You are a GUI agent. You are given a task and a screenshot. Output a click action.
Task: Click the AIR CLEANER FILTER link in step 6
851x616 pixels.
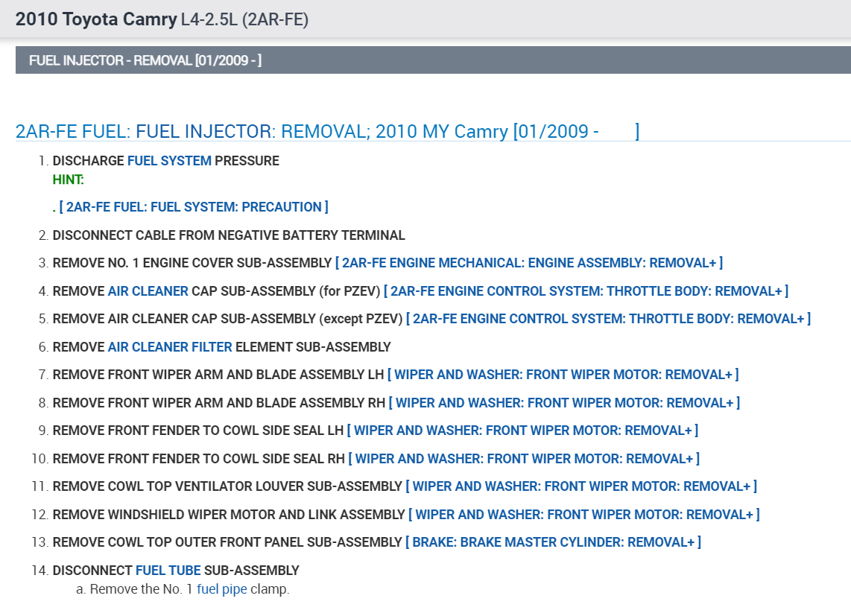170,347
